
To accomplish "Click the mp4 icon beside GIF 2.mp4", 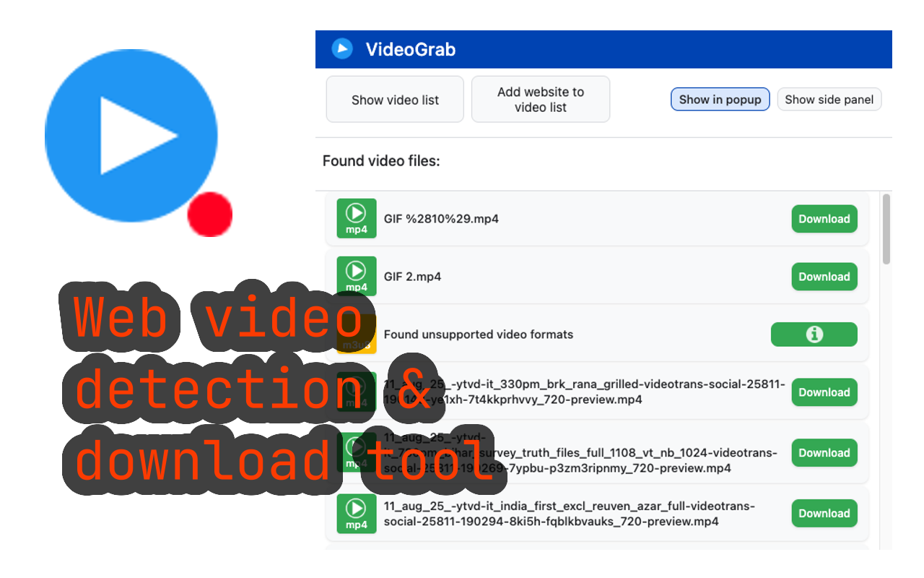I will 357,276.
